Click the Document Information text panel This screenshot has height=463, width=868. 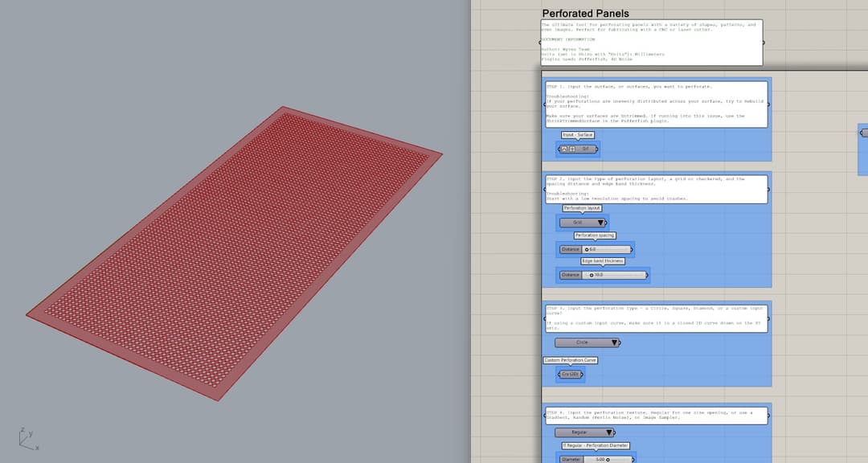coord(651,44)
